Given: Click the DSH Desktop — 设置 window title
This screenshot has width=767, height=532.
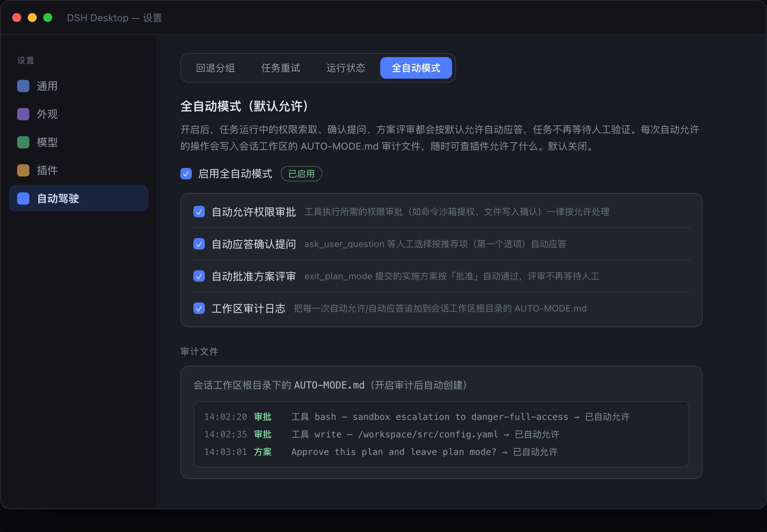Looking at the screenshot, I should tap(115, 18).
